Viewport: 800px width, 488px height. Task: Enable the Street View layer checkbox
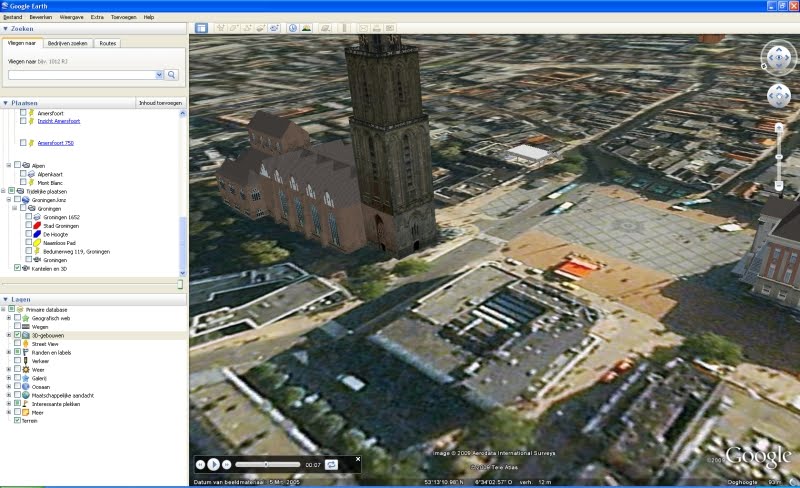[17, 344]
